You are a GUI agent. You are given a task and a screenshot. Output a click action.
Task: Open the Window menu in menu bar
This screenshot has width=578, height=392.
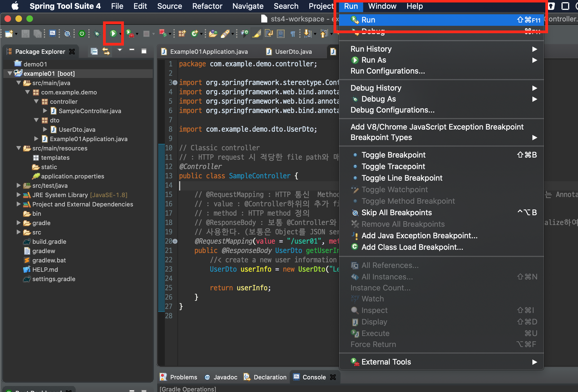pos(382,6)
